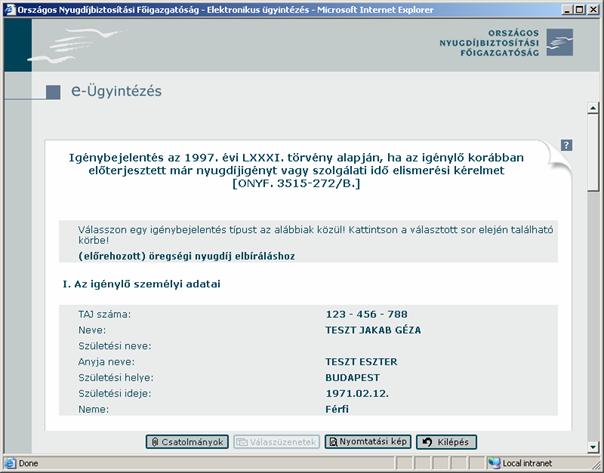The width and height of the screenshot is (604, 473).
Task: Click the vertical scrollbar thumb
Action: coord(593,153)
